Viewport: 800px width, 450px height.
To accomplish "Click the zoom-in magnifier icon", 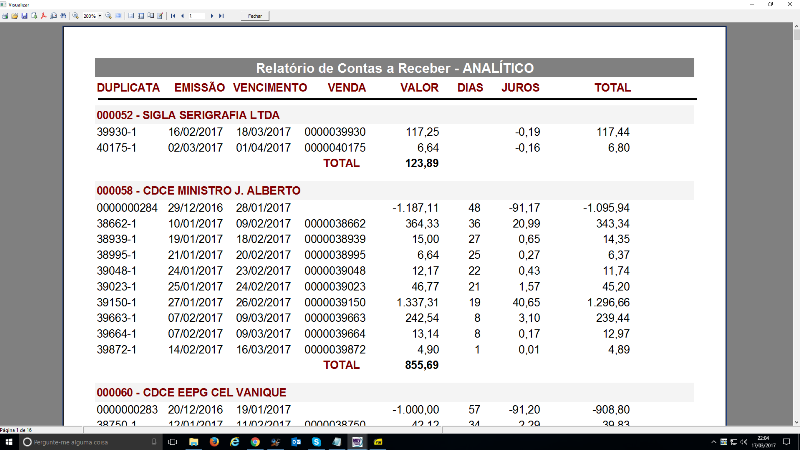I will (76, 16).
